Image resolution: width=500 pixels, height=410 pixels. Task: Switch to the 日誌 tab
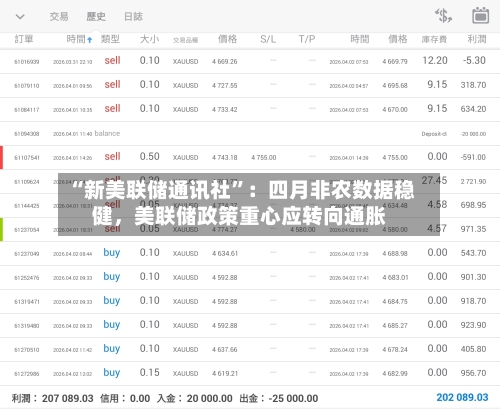coord(133,16)
